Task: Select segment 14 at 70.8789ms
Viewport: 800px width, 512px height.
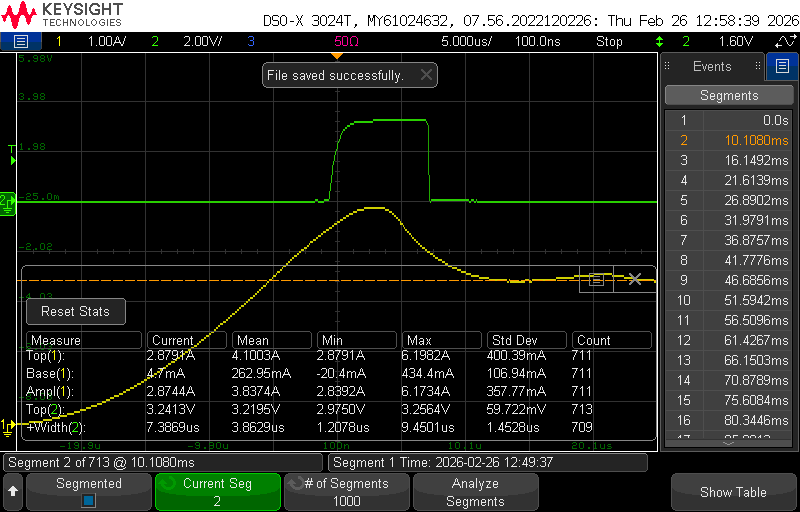Action: pyautogui.click(x=729, y=380)
